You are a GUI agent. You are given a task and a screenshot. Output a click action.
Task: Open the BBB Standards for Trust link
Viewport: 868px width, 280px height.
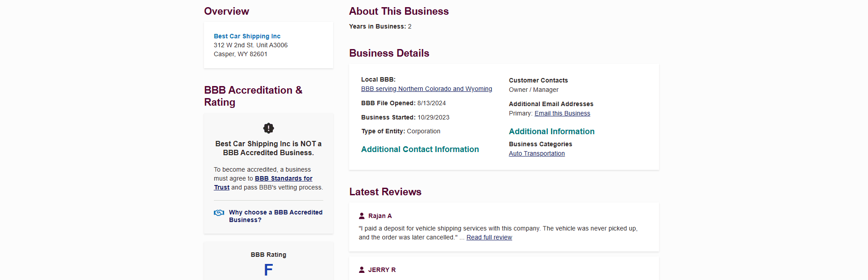pyautogui.click(x=263, y=183)
